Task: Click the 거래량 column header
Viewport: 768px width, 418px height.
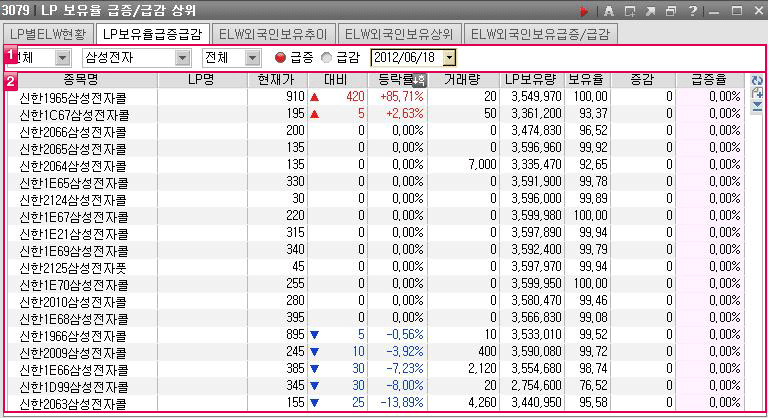Action: pos(462,80)
